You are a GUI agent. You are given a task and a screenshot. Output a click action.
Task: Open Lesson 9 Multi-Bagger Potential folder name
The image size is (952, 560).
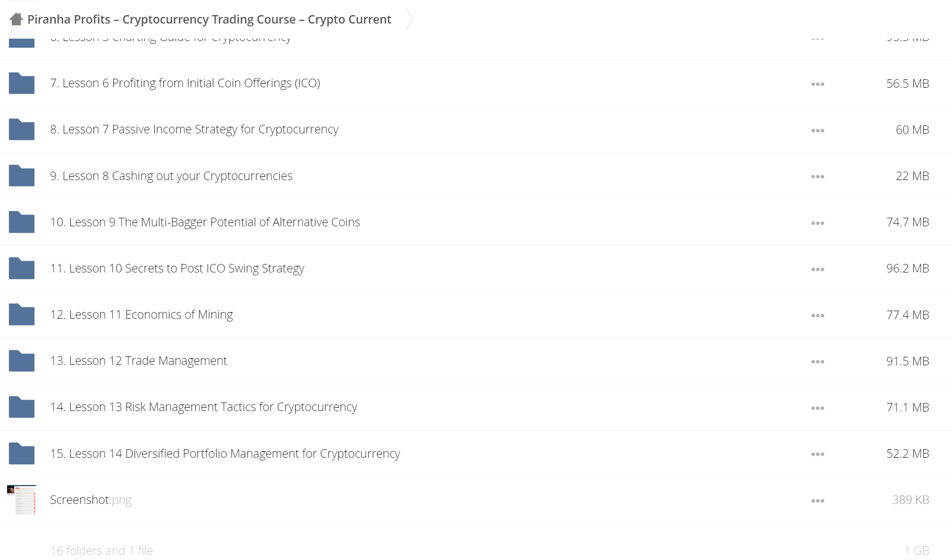(x=205, y=222)
